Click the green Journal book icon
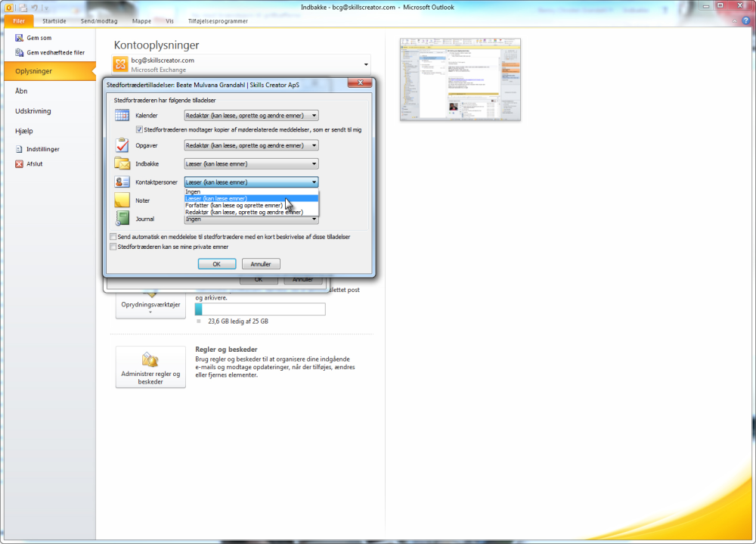This screenshot has height=544, width=756. tap(122, 218)
